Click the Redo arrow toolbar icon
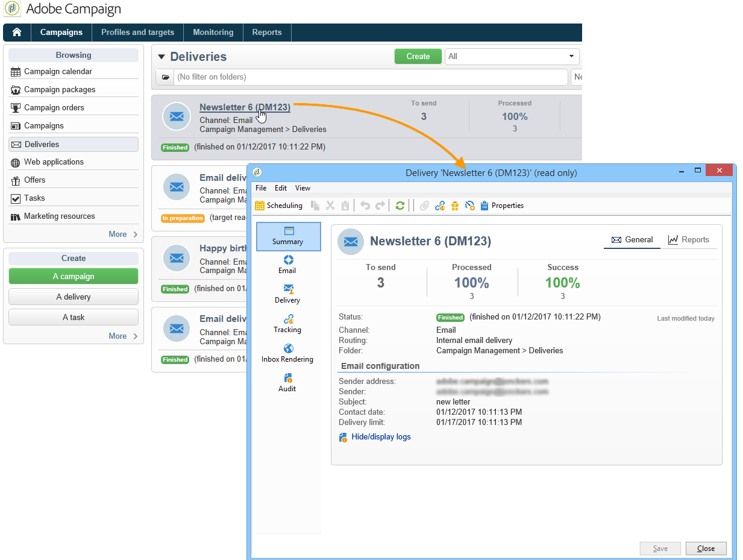Screen dimensions: 743x560 coord(380,206)
